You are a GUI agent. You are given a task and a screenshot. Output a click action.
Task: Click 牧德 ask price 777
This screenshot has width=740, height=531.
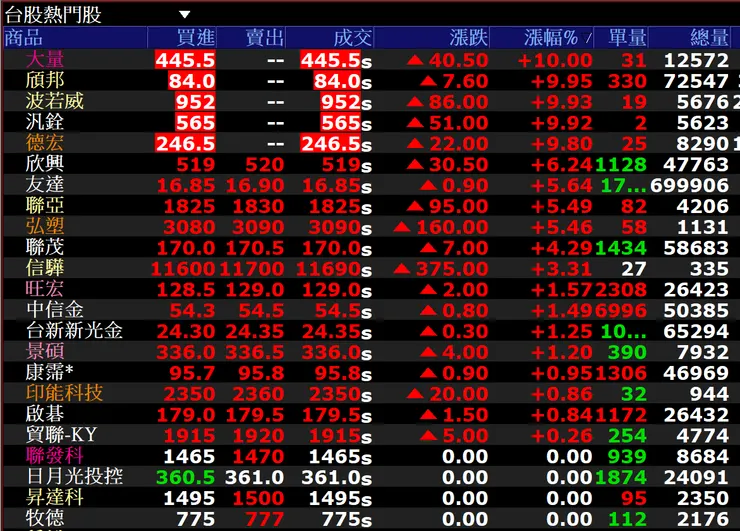265,519
